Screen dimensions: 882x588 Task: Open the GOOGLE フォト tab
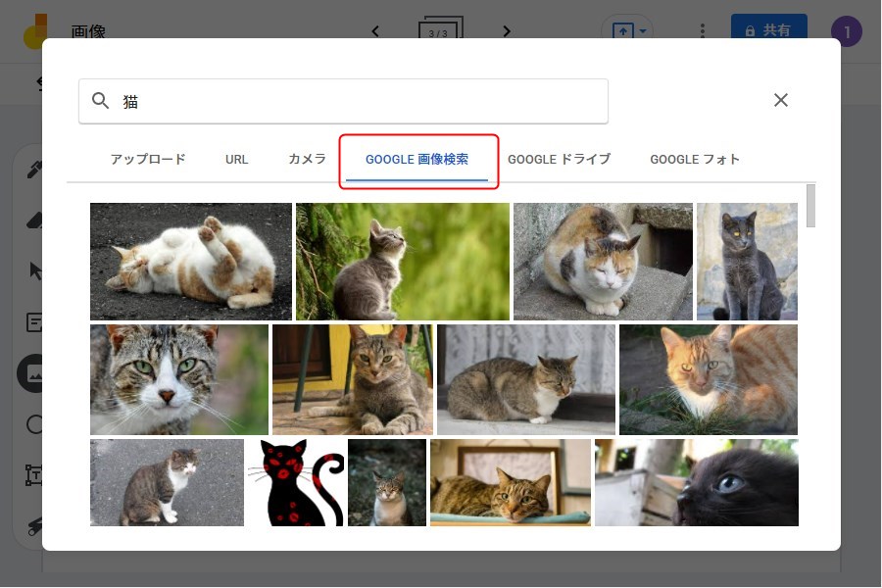[x=695, y=159]
